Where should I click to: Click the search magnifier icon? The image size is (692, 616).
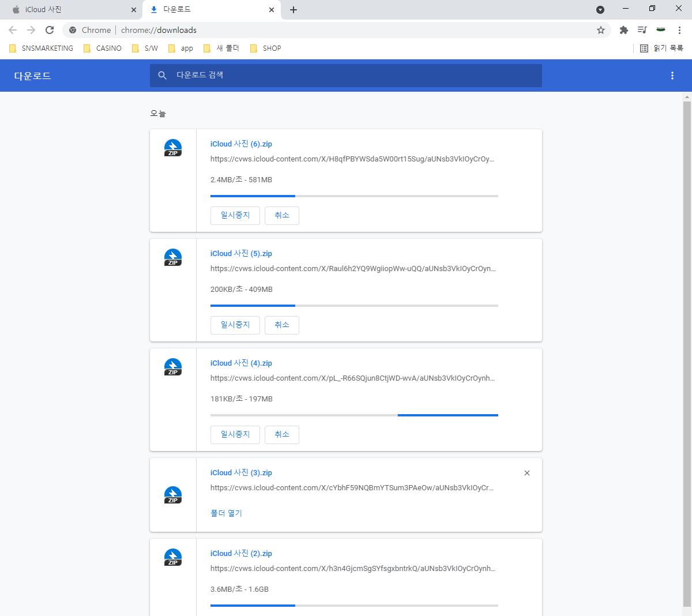coord(163,76)
